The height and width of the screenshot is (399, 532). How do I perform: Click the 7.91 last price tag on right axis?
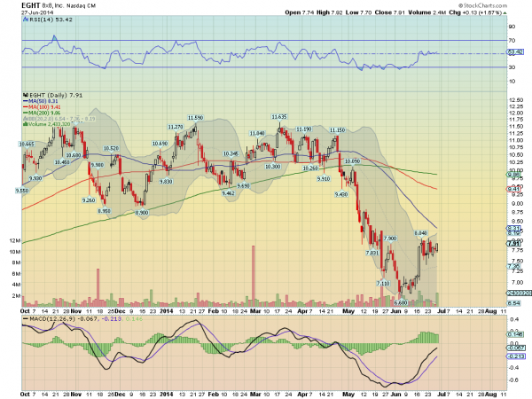(513, 244)
